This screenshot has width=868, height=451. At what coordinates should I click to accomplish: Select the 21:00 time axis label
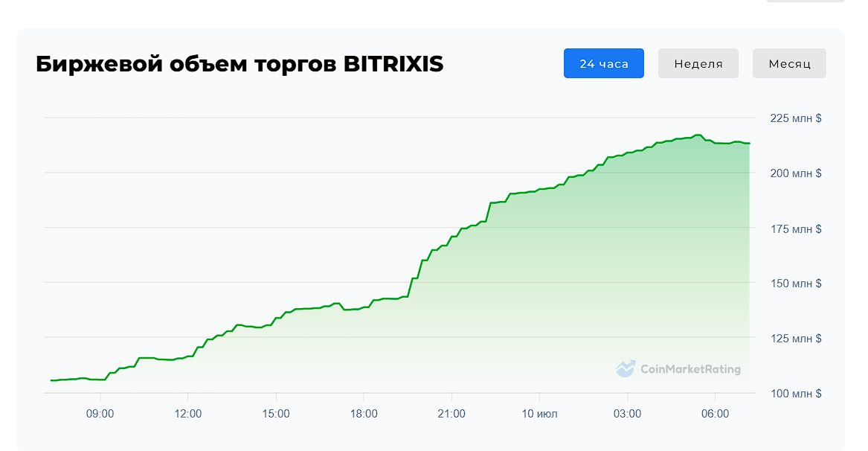coord(451,414)
